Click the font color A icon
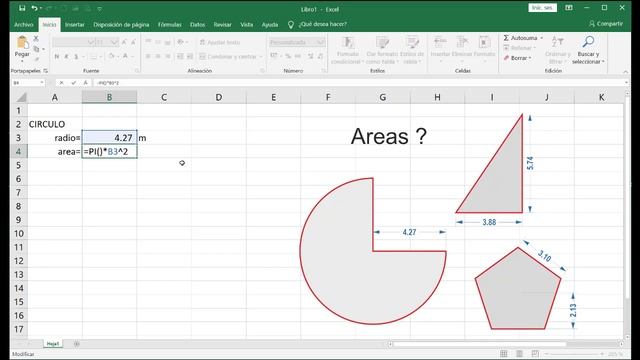The width and height of the screenshot is (640, 360). pos(125,56)
